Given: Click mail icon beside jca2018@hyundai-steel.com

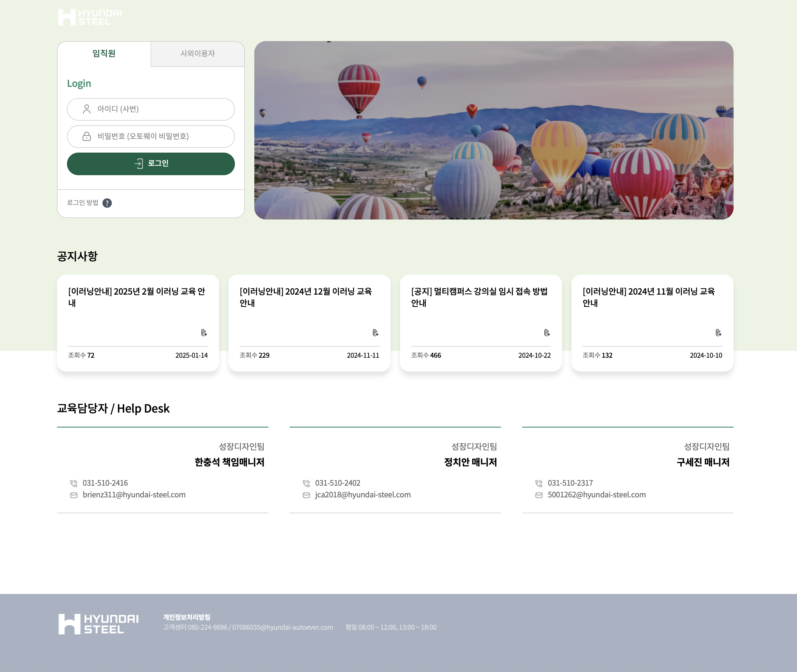Looking at the screenshot, I should [306, 495].
